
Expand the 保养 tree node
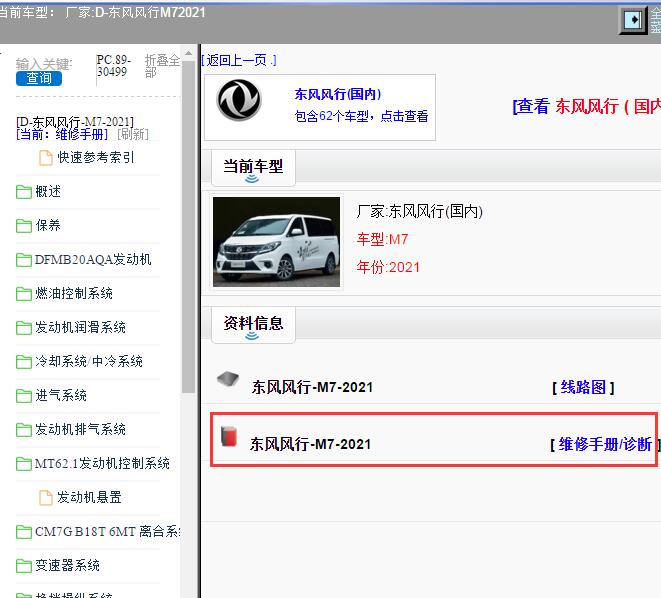click(x=48, y=225)
